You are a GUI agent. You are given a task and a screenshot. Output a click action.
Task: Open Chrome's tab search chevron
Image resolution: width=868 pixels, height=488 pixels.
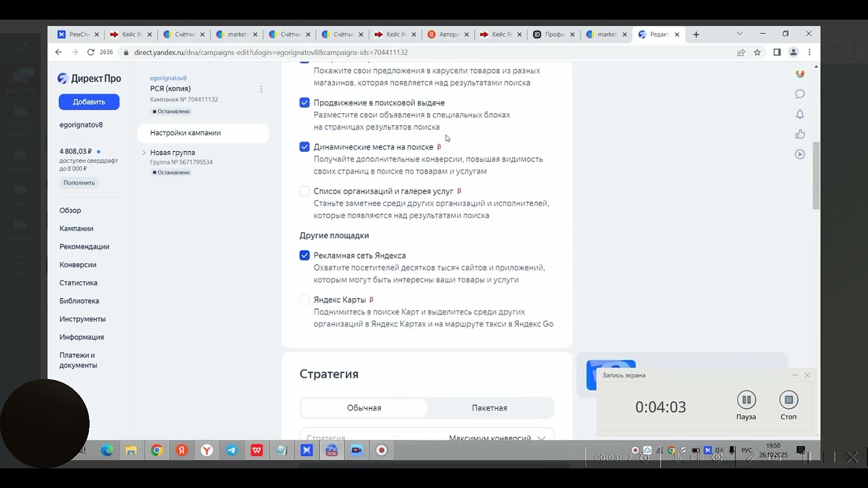(x=739, y=34)
